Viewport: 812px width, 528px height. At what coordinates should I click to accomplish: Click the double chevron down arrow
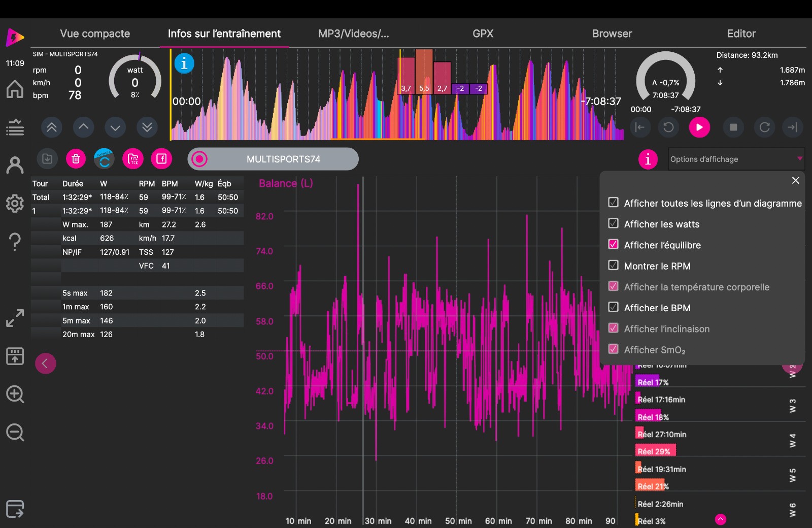coord(147,127)
